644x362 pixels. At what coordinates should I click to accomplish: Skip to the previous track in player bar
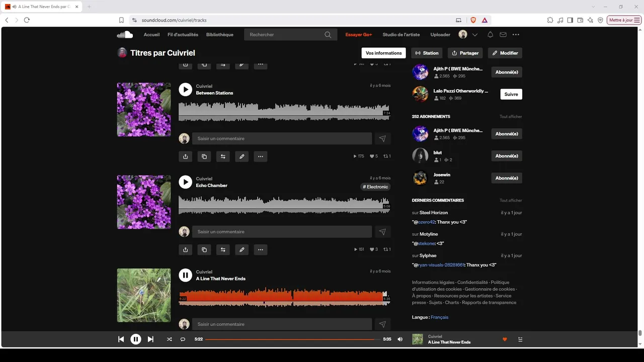tap(121, 339)
